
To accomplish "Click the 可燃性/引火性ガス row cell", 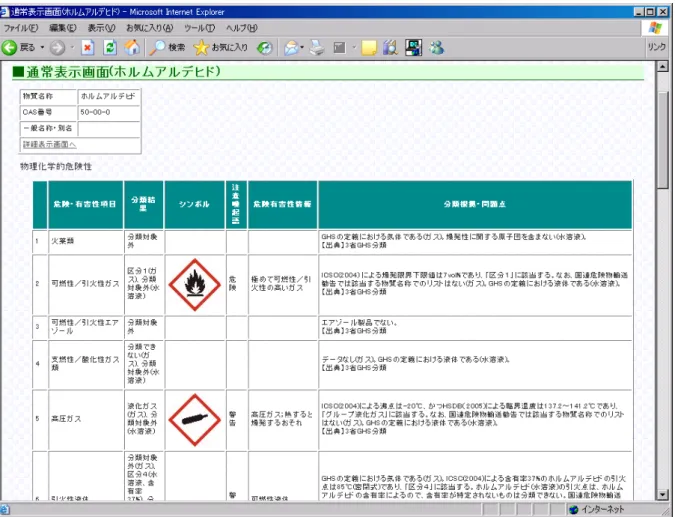I will [x=86, y=284].
